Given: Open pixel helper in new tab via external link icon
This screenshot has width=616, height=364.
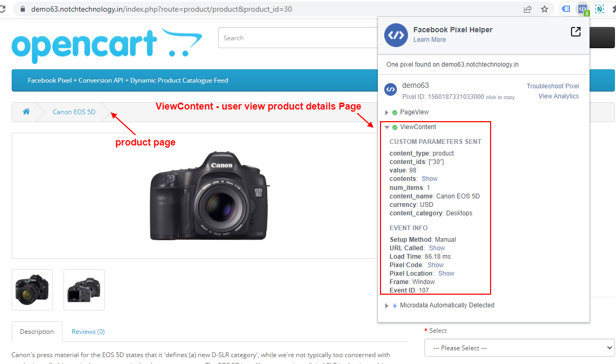Looking at the screenshot, I should coord(575,32).
